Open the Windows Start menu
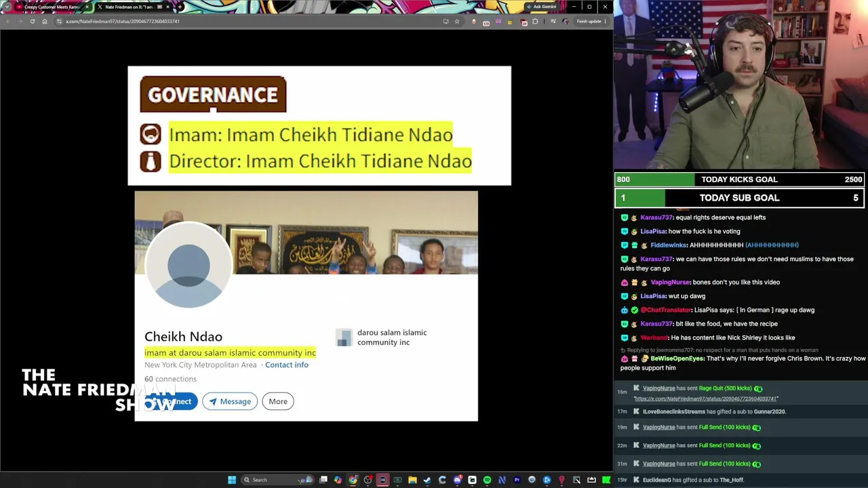 pyautogui.click(x=232, y=480)
